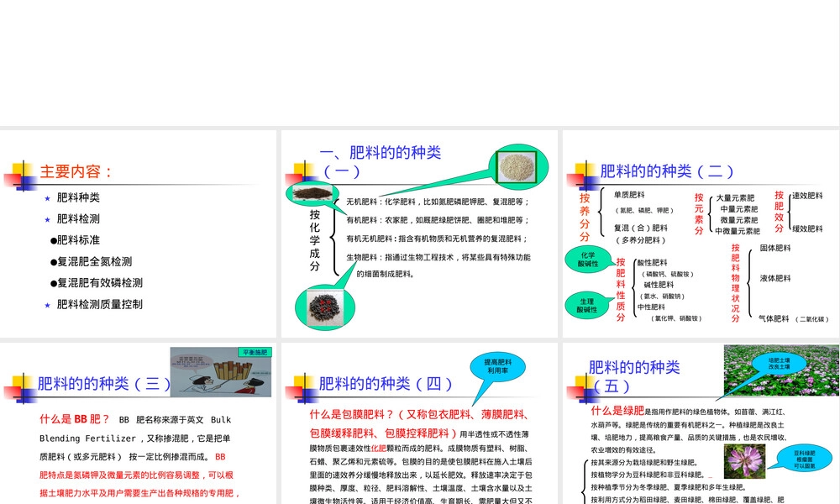Click the dark granular fertilizer photo callout
Viewport: 840px width, 504px height.
click(x=324, y=307)
